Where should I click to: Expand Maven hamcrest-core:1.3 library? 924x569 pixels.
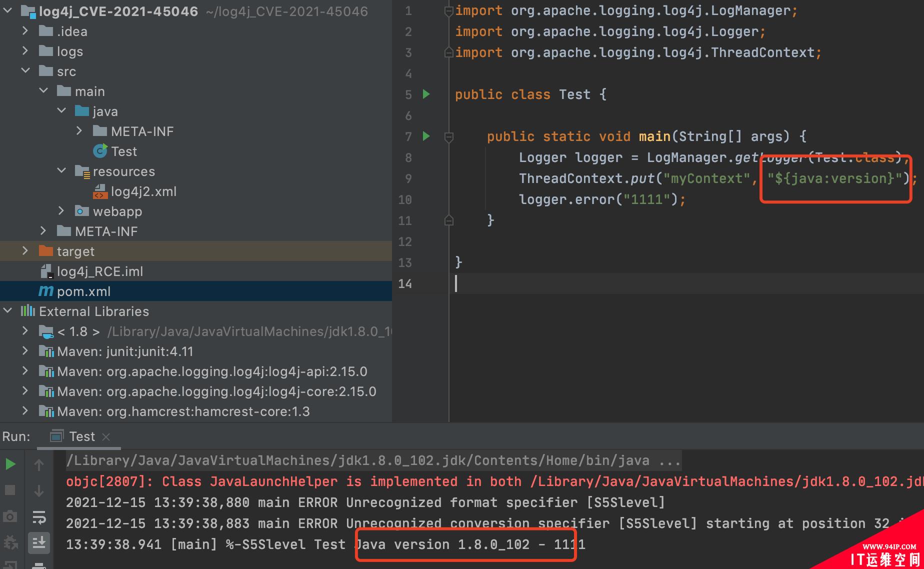tap(25, 411)
